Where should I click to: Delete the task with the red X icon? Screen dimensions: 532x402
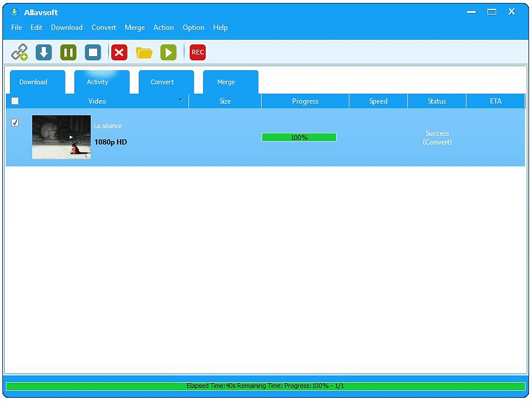point(119,52)
